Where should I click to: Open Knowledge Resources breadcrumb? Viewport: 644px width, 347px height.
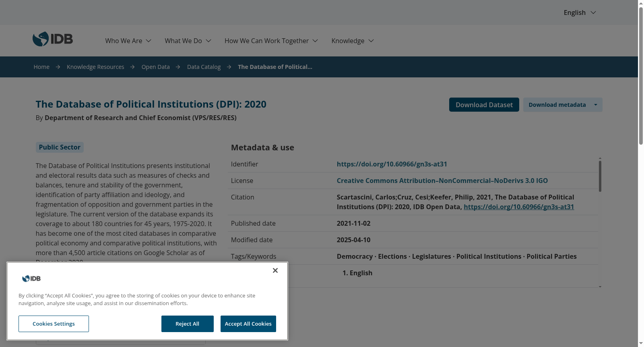pos(95,67)
